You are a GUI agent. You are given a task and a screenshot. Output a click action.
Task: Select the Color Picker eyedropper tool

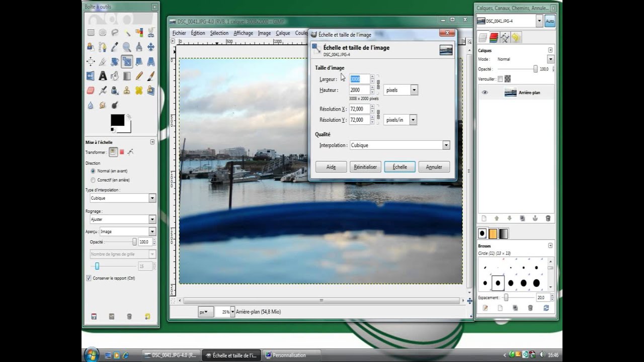coord(115,47)
